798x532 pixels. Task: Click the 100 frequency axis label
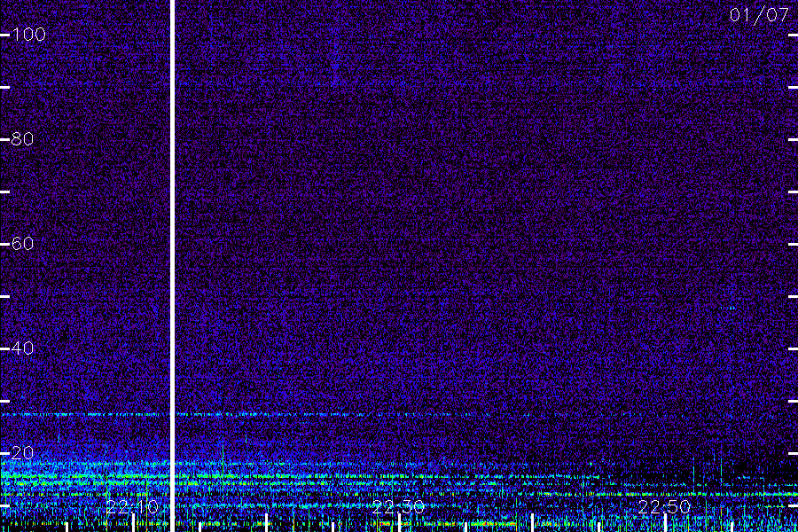28,35
